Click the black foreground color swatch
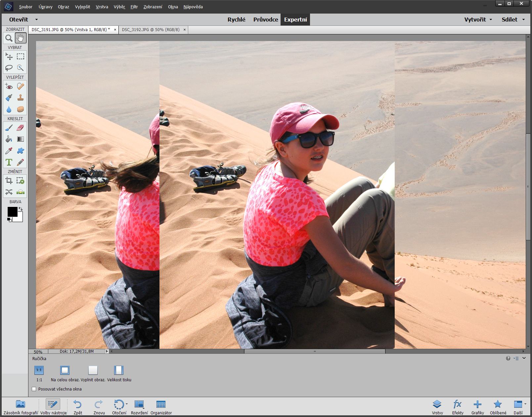532x417 pixels. [12, 211]
